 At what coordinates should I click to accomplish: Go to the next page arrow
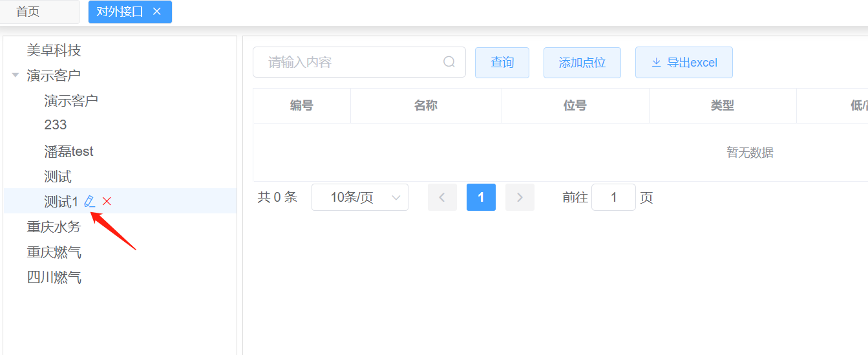(520, 197)
